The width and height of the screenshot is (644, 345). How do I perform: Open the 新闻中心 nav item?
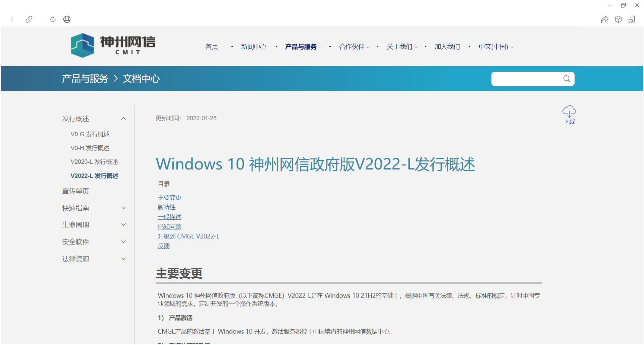(x=254, y=47)
